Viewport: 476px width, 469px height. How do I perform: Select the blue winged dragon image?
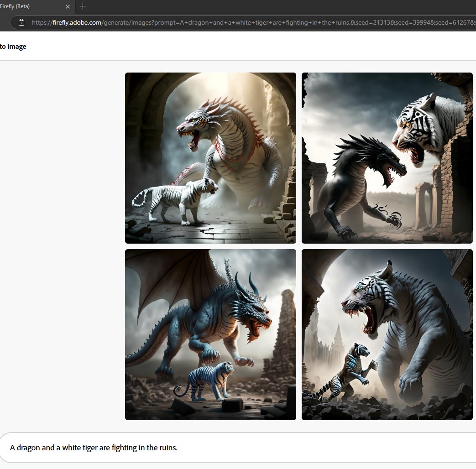[210, 334]
